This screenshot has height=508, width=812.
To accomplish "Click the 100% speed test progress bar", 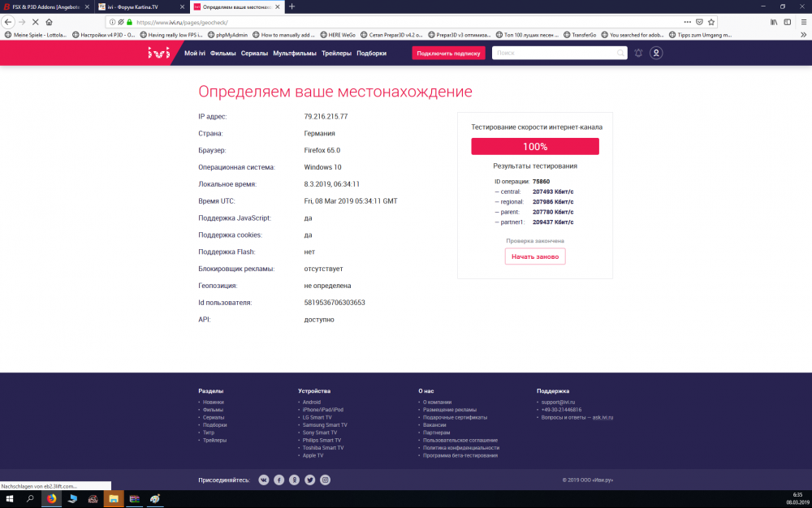I will click(x=534, y=146).
